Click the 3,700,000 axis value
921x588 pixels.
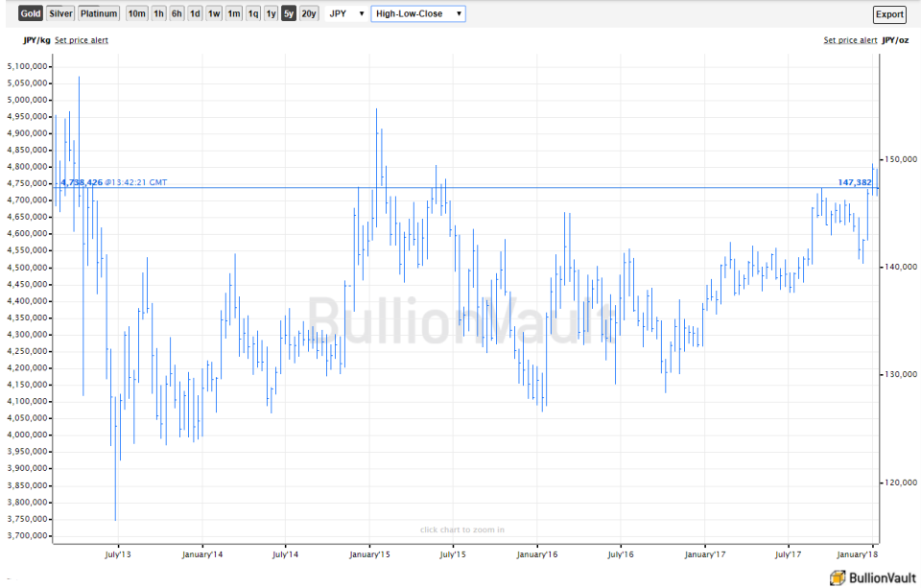click(x=27, y=535)
